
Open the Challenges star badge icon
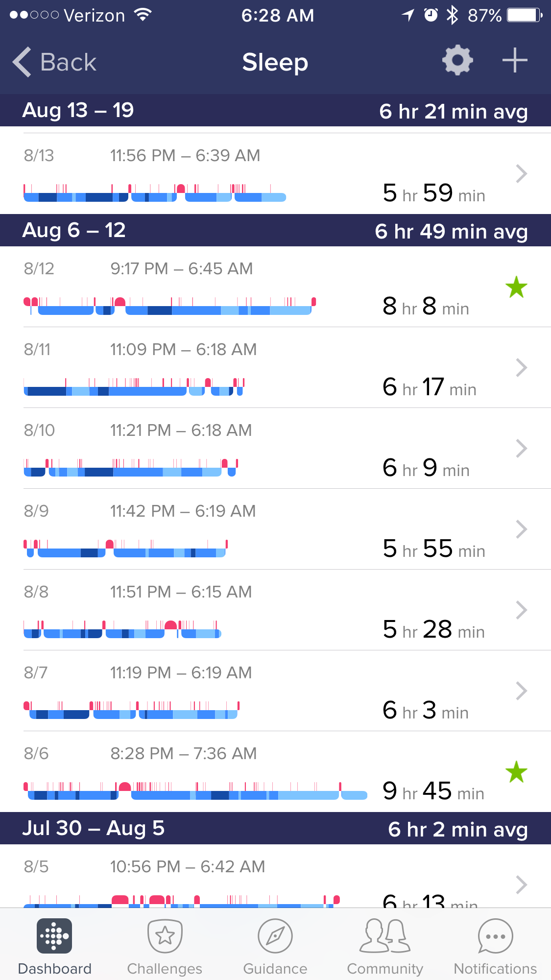coord(165,936)
